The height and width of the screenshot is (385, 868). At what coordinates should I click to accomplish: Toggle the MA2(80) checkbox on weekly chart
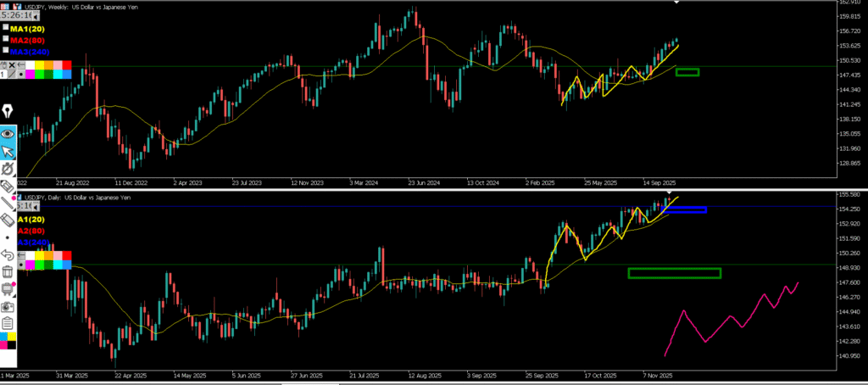(x=6, y=39)
